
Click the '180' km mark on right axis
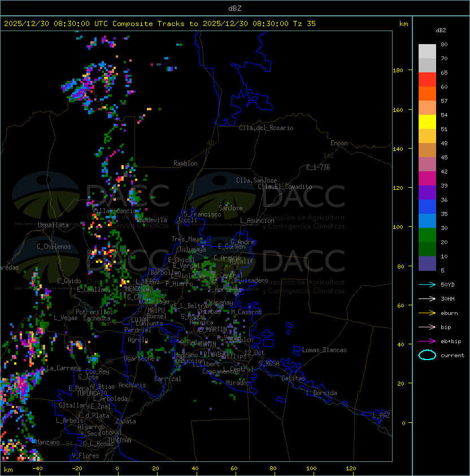tap(398, 71)
